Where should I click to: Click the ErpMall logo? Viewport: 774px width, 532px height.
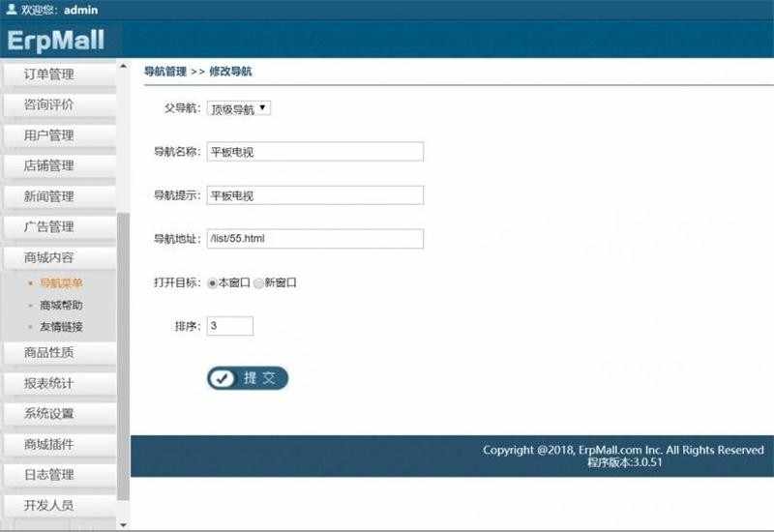(x=56, y=41)
